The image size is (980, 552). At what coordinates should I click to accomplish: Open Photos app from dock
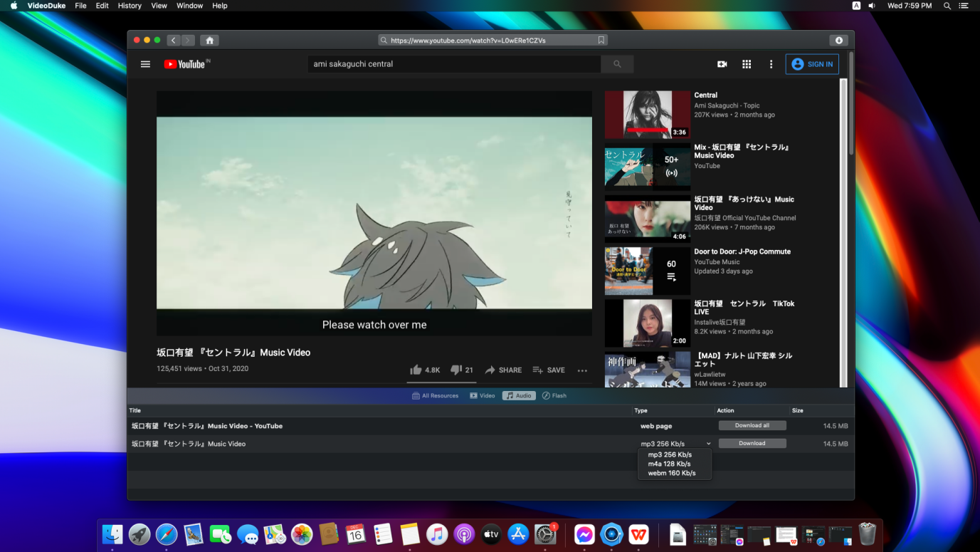point(302,534)
